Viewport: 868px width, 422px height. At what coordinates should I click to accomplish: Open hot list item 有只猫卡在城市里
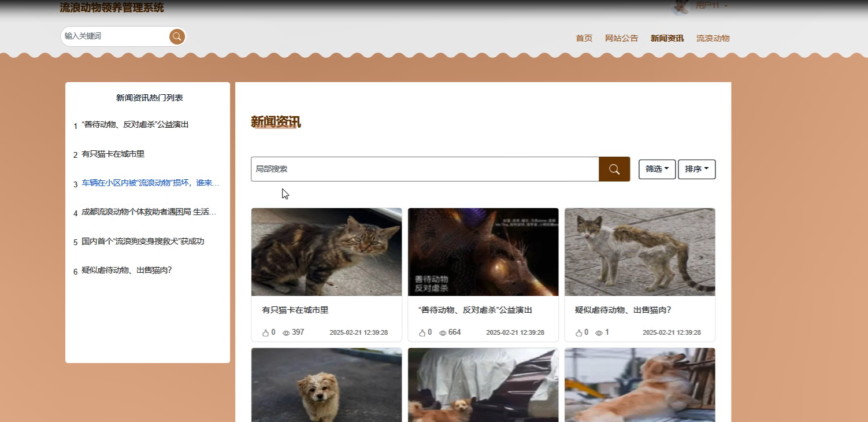point(113,154)
